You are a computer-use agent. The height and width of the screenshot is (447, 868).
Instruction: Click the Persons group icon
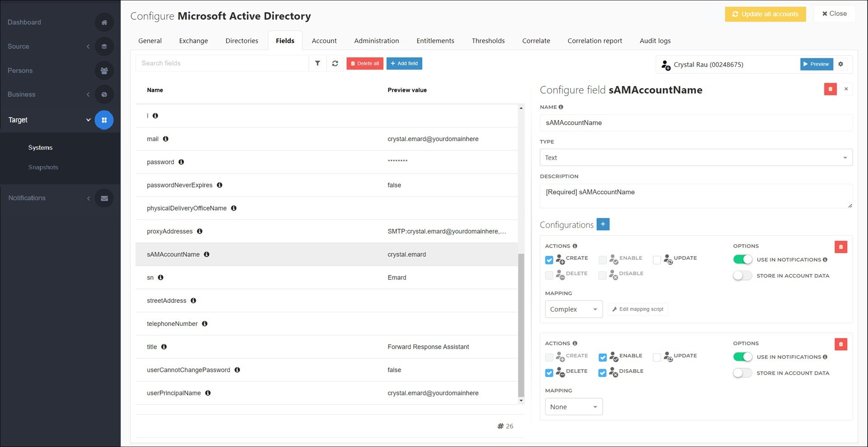click(x=104, y=71)
